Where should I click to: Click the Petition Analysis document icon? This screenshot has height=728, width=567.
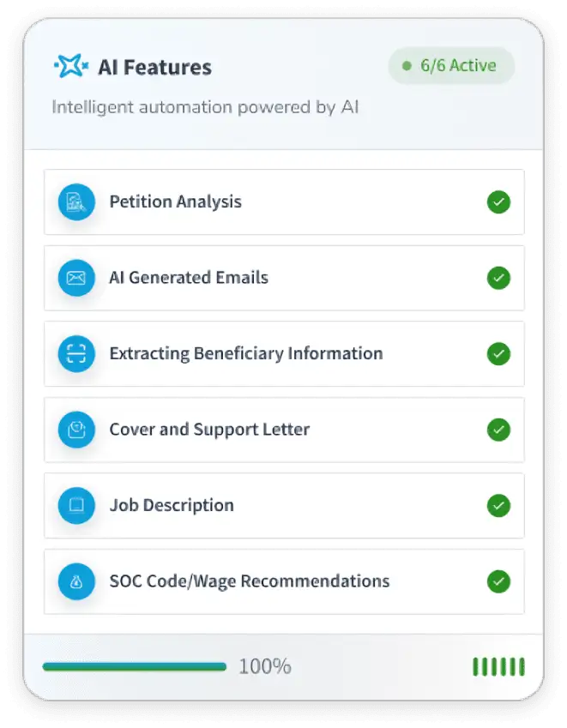tap(76, 202)
